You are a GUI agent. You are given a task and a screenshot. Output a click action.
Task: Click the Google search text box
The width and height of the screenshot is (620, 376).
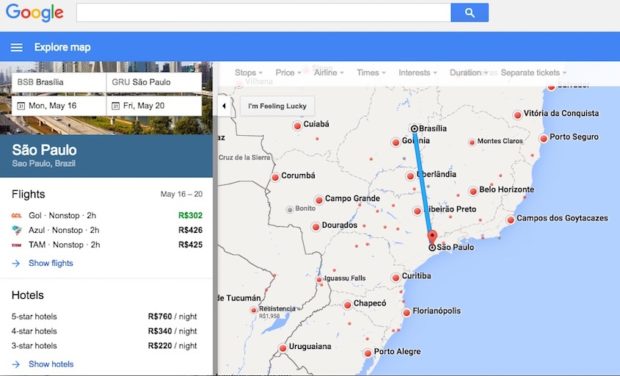263,13
